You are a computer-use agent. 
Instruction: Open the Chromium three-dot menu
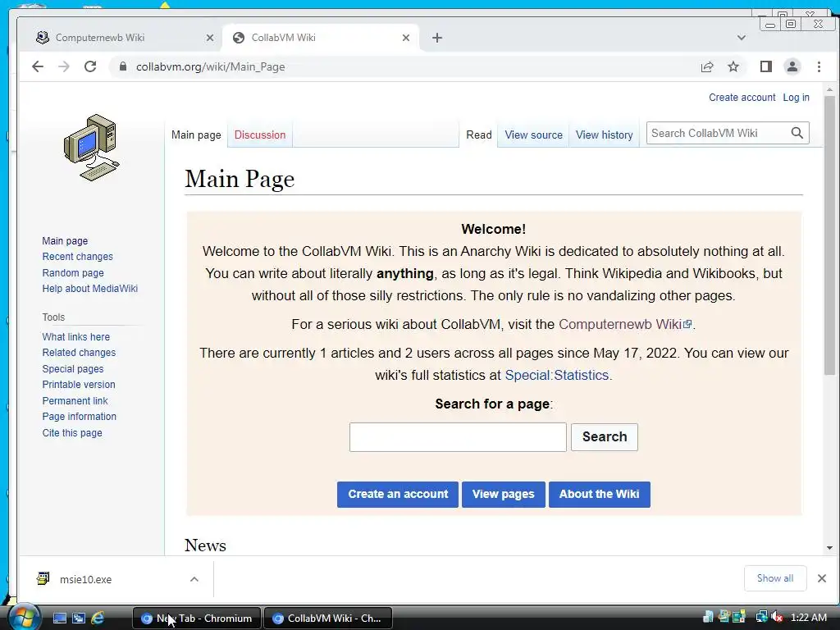point(819,66)
